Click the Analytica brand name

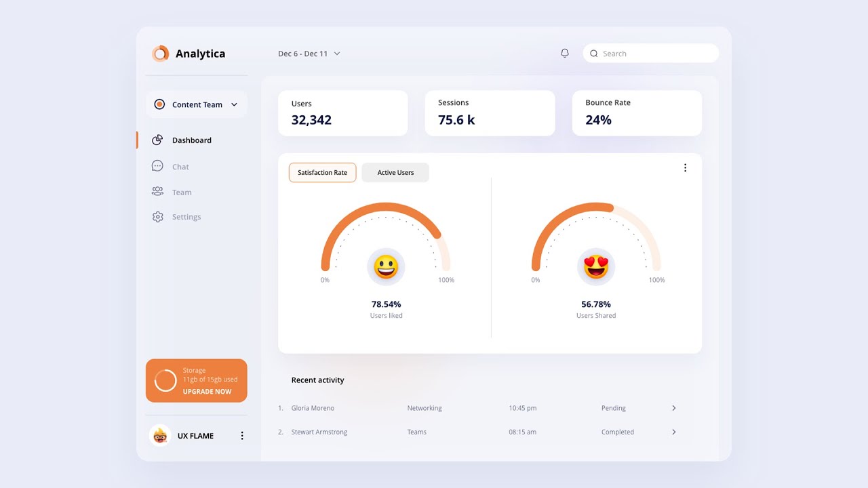(200, 54)
